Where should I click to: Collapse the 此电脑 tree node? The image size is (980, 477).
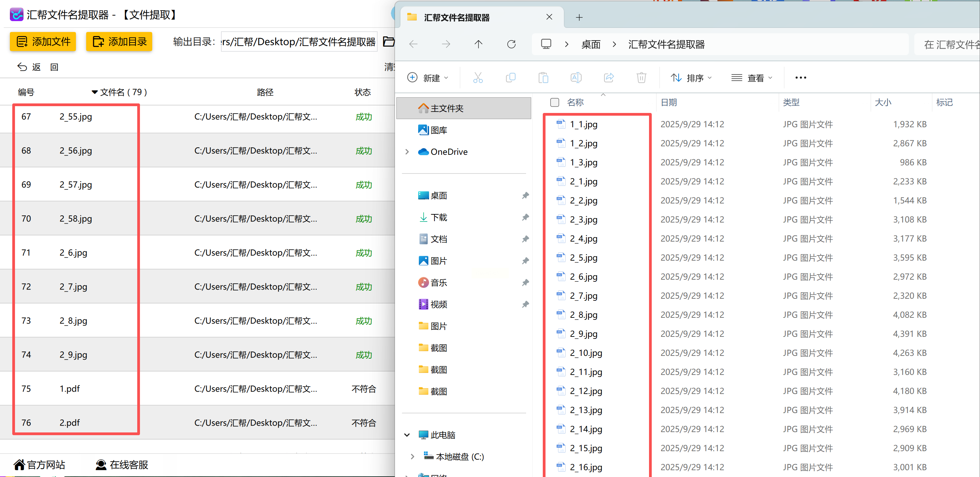[x=407, y=435]
